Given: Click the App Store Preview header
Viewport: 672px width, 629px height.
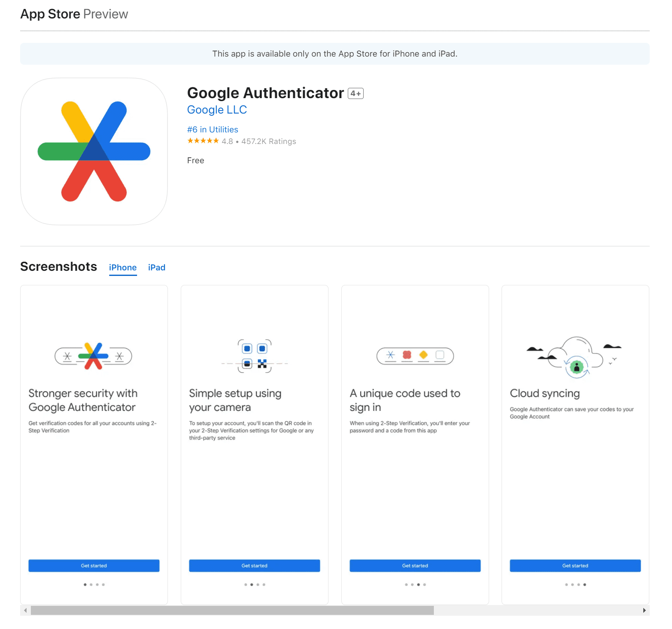Looking at the screenshot, I should point(74,14).
